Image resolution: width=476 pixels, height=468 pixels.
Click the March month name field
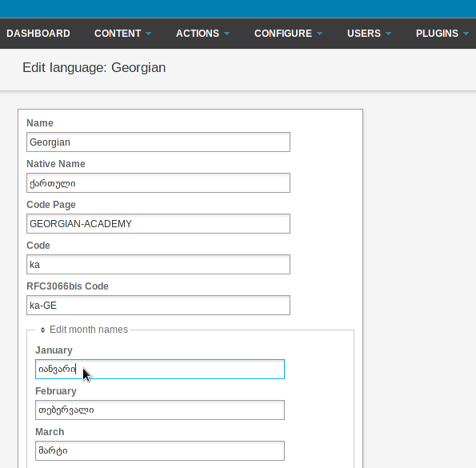pos(160,450)
